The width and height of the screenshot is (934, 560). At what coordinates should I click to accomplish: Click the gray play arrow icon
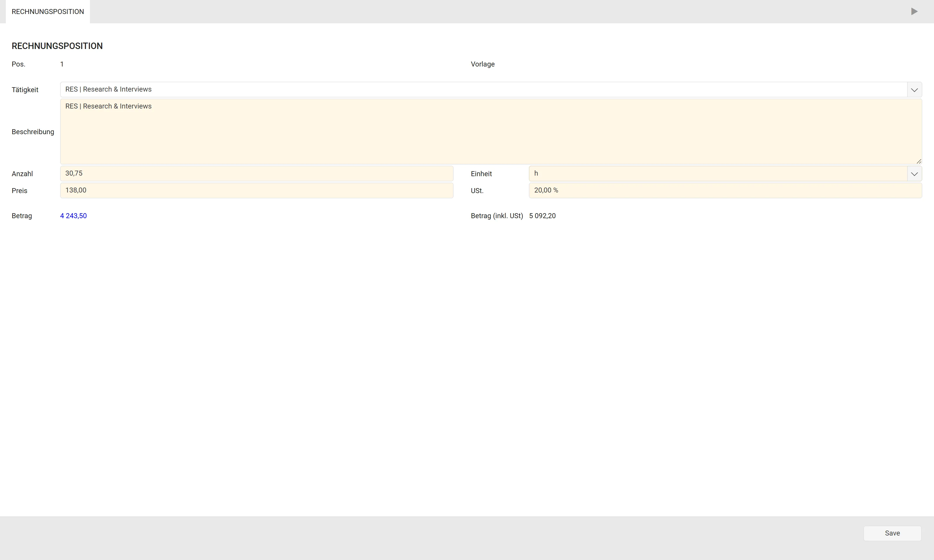pos(914,11)
